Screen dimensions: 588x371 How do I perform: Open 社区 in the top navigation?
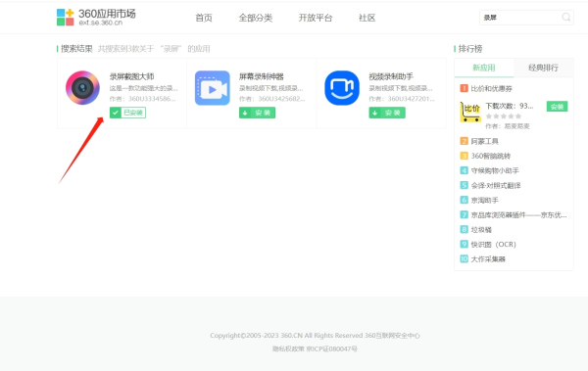click(x=367, y=18)
